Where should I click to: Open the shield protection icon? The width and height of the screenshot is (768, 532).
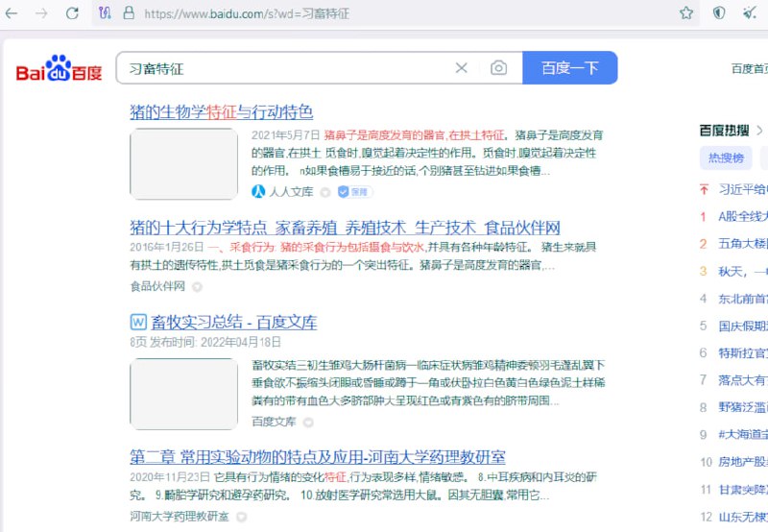pos(718,12)
